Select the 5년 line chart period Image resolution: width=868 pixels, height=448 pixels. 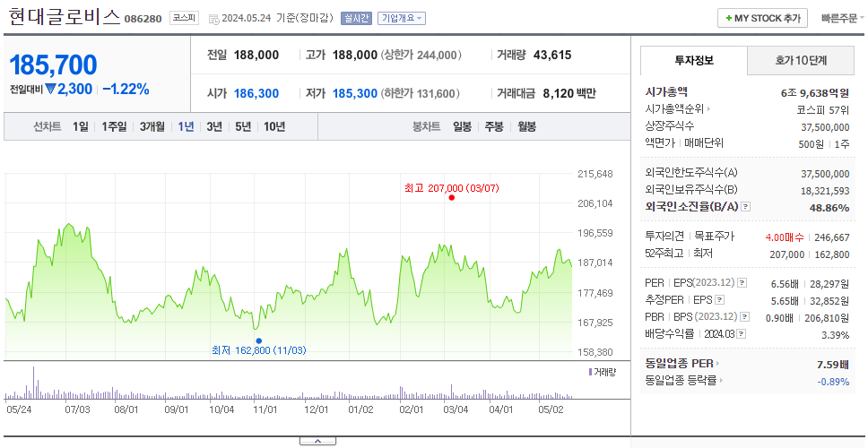click(243, 126)
